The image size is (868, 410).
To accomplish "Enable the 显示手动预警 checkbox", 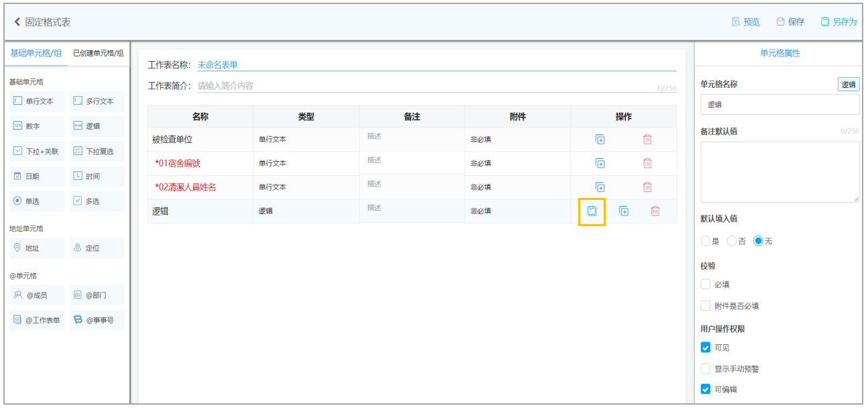I will [705, 368].
